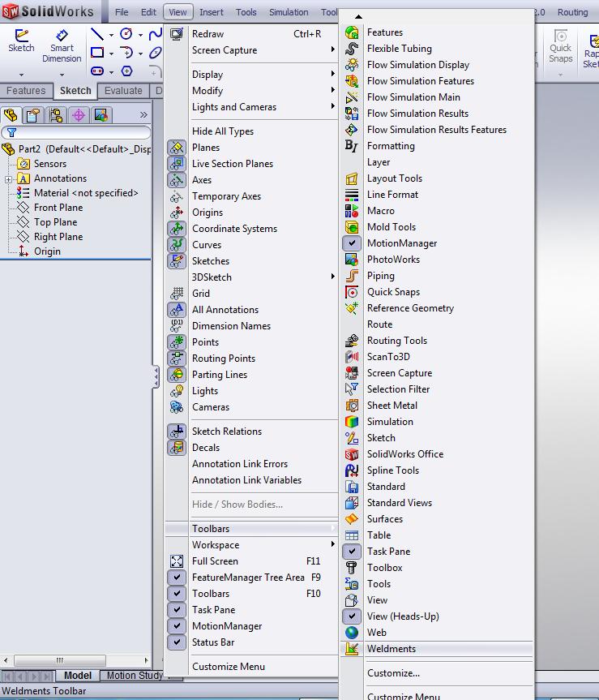Screen dimensions: 599x700
Task: Select the Straight Slot sketch tool
Action: [x=96, y=71]
